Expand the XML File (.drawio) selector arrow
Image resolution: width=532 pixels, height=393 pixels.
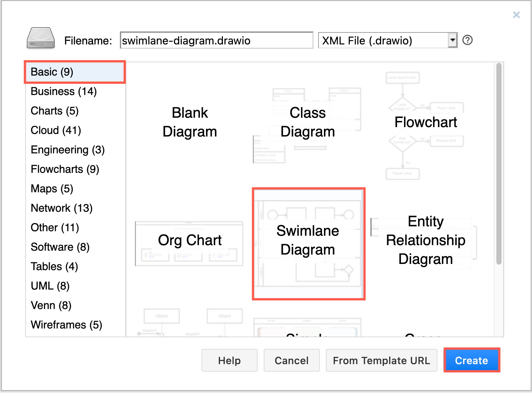coord(453,40)
